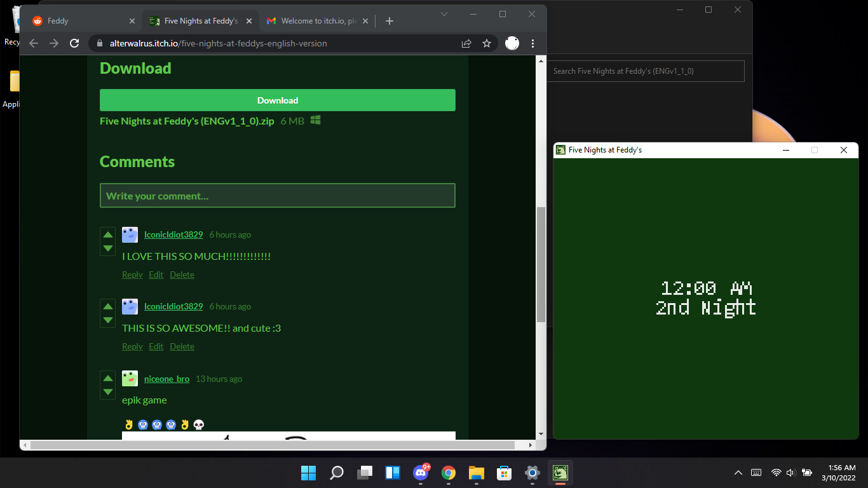The height and width of the screenshot is (488, 868).
Task: Click the 12:00 AM text in game
Action: (x=706, y=289)
